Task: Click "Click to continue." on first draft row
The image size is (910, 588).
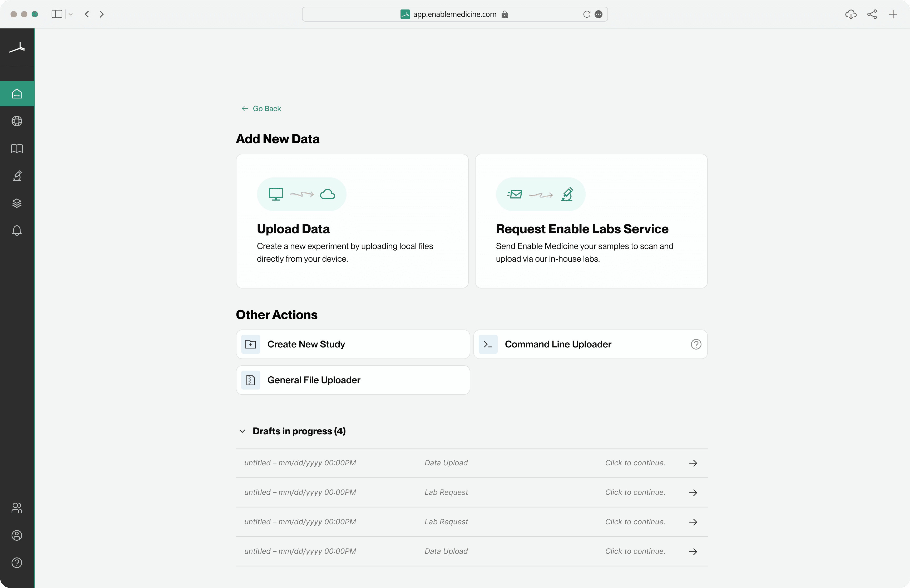Action: [635, 463]
